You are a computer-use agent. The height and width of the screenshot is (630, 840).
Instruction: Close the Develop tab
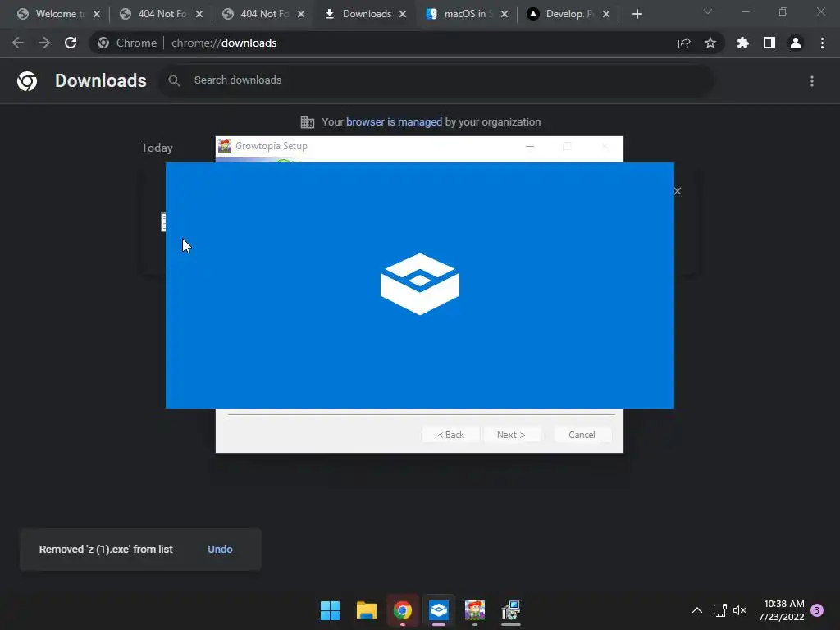point(606,15)
